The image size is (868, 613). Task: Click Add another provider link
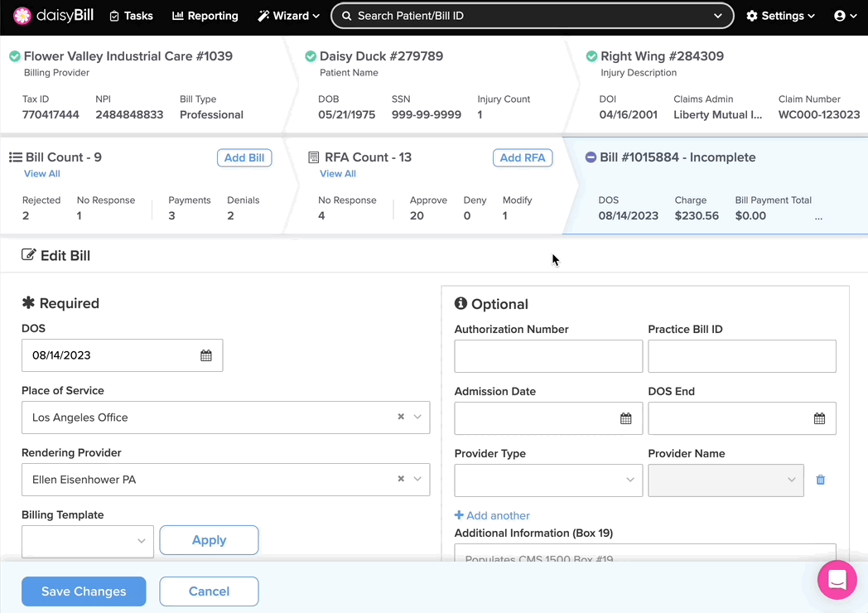point(492,515)
